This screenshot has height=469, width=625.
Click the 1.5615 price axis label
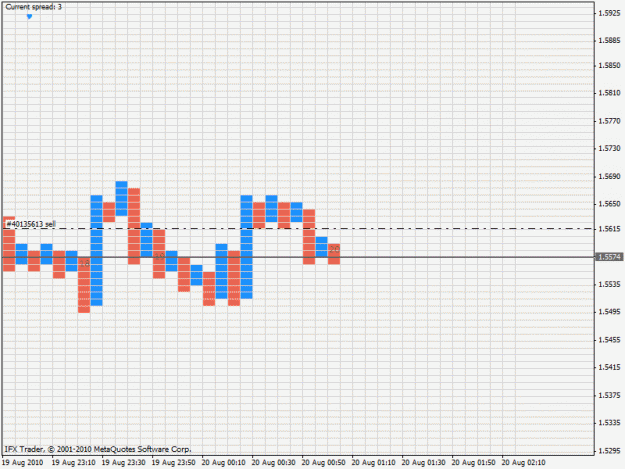(609, 229)
